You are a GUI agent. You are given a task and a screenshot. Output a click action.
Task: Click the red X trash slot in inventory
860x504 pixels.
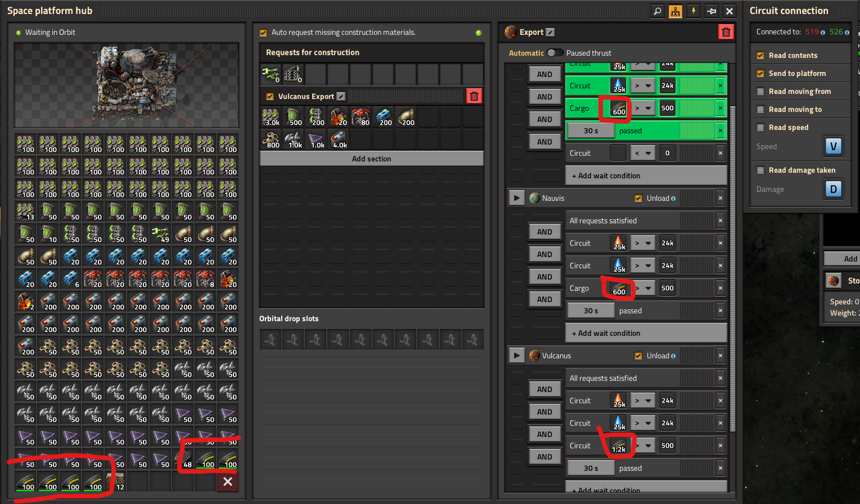click(228, 481)
